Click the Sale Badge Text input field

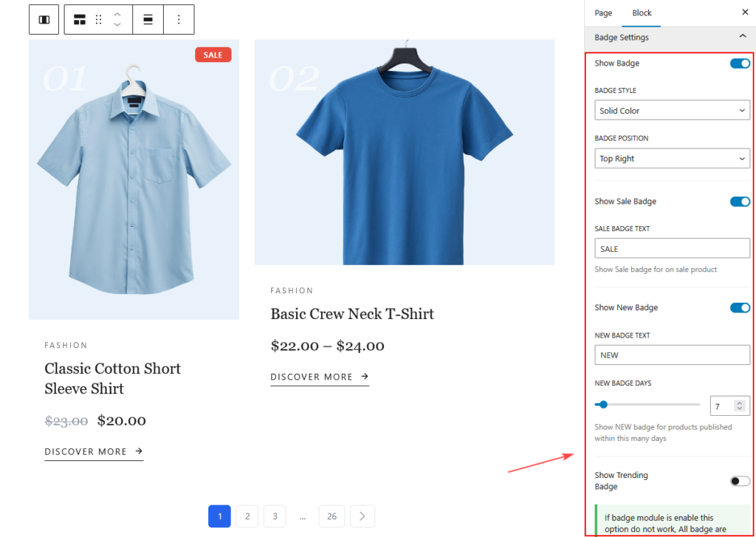[x=672, y=249]
